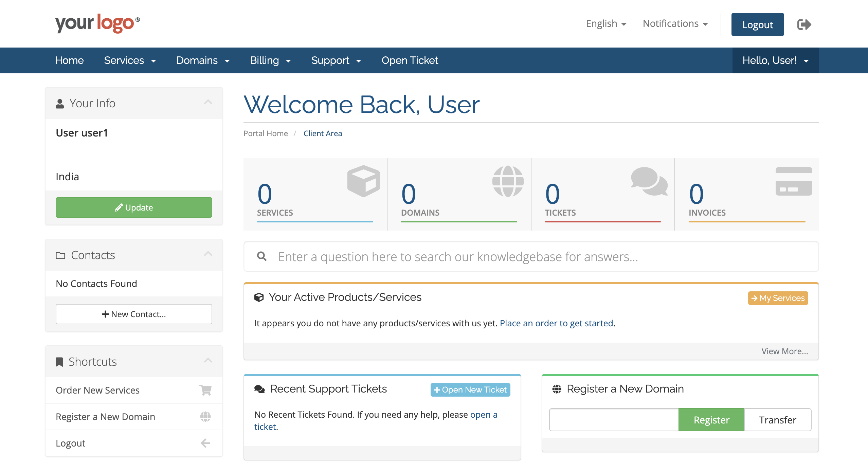Click globe icon next to Register a New Domain shortcut
Image resolution: width=868 pixels, height=472 pixels.
point(205,416)
